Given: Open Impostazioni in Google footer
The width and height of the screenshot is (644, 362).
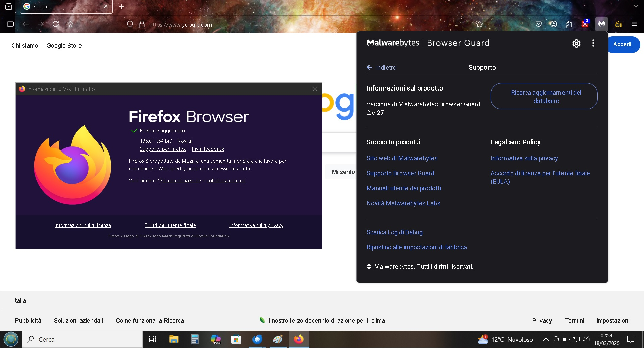Looking at the screenshot, I should 612,320.
